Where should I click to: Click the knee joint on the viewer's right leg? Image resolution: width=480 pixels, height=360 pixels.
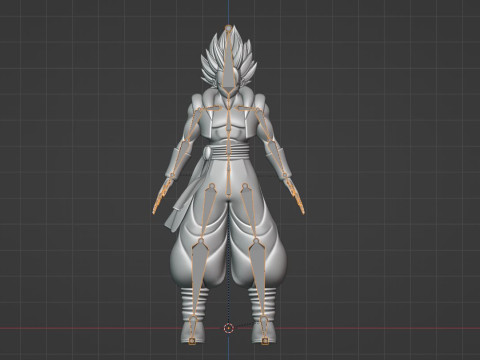pyautogui.click(x=256, y=240)
